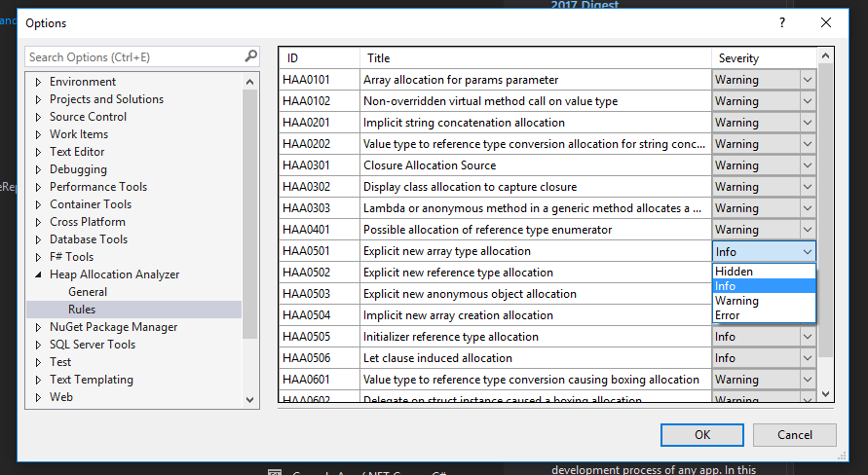Click the Cancel button
Screen dimensions: 868x475
(794, 435)
